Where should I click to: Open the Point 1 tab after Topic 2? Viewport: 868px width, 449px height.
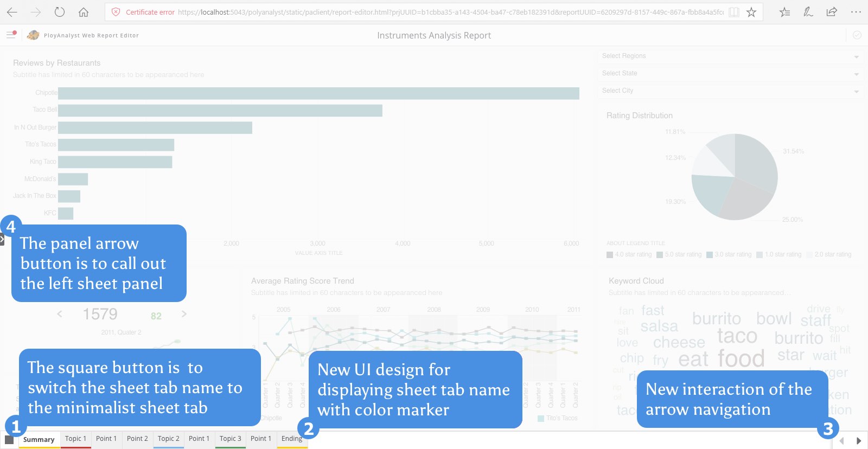[199, 439]
